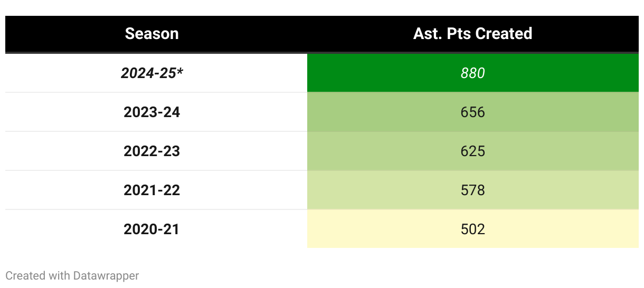Click the 578 value cell
Screen dimensions: 644x288
472,190
